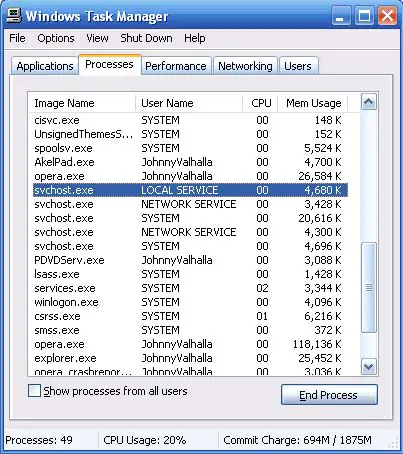Click the Task Manager title bar icon
Screen dimensions: 403x454
pyautogui.click(x=14, y=15)
